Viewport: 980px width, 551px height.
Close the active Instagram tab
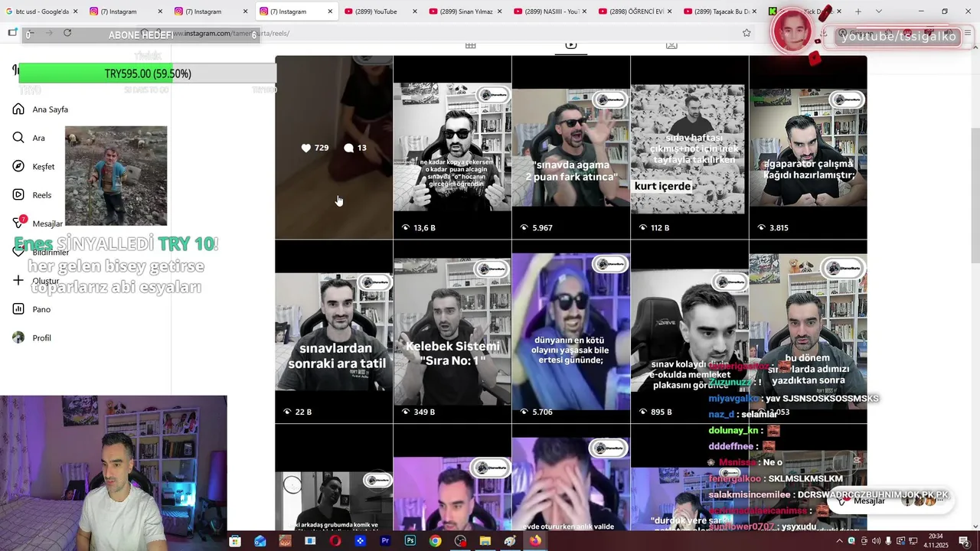pos(330,11)
